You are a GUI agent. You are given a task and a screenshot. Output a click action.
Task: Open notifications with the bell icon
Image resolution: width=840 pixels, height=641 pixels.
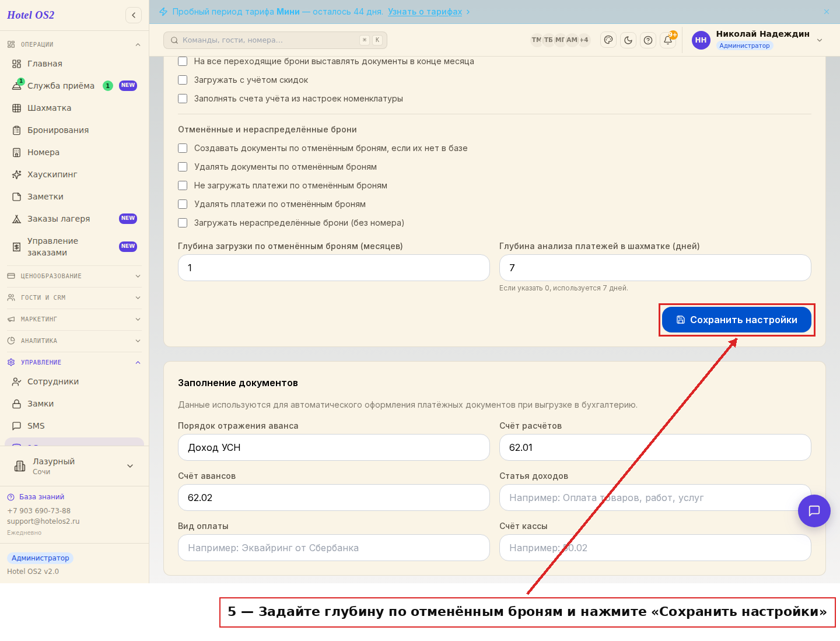click(668, 40)
